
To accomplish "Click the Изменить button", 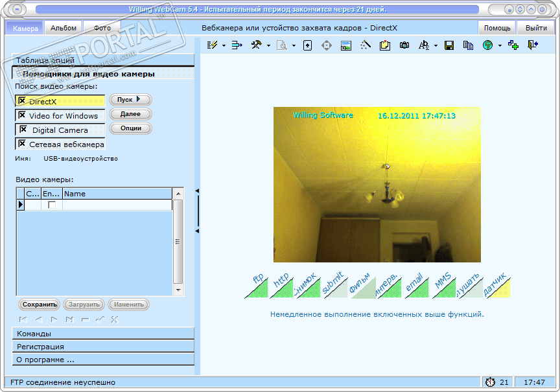I will click(128, 305).
